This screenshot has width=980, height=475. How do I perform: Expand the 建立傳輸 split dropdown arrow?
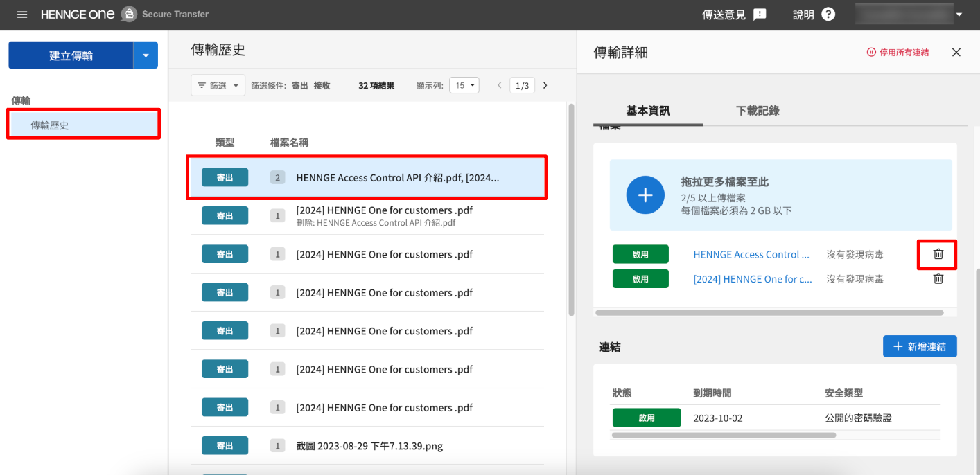[146, 55]
